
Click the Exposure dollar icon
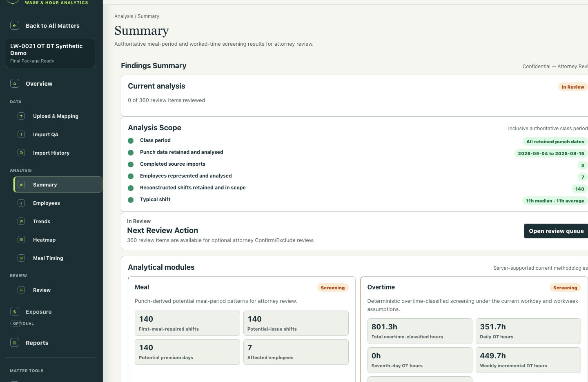15,312
